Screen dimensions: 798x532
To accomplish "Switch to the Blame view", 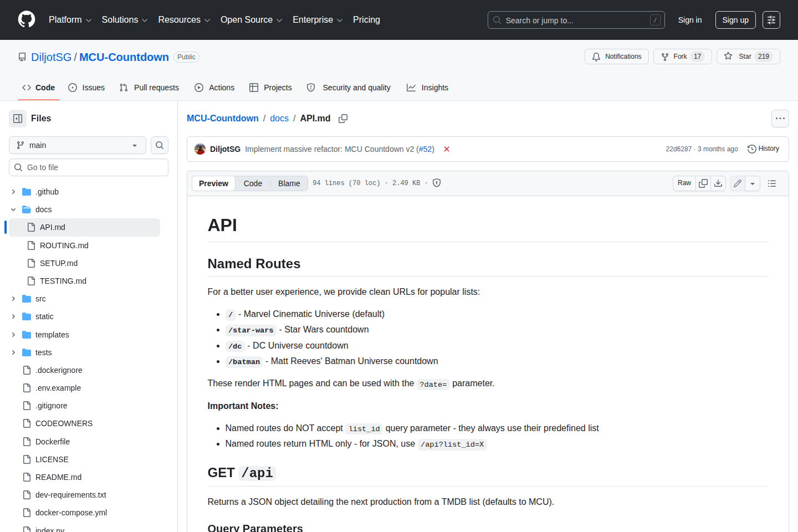I will (289, 183).
